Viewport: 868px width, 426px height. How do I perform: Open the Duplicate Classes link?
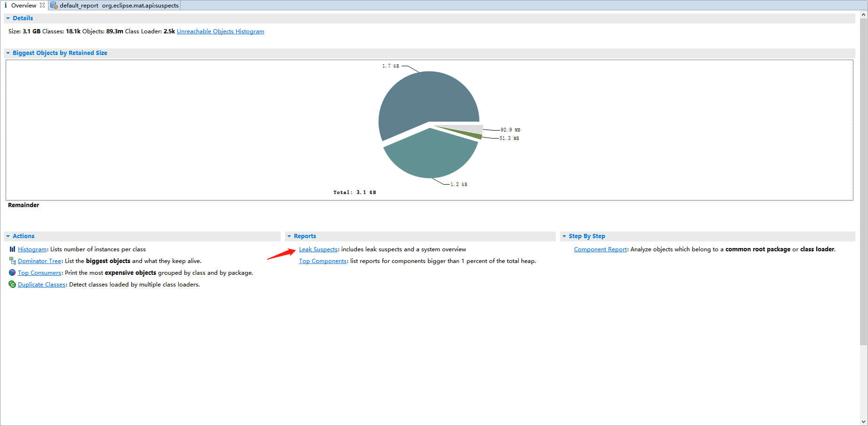coord(42,285)
